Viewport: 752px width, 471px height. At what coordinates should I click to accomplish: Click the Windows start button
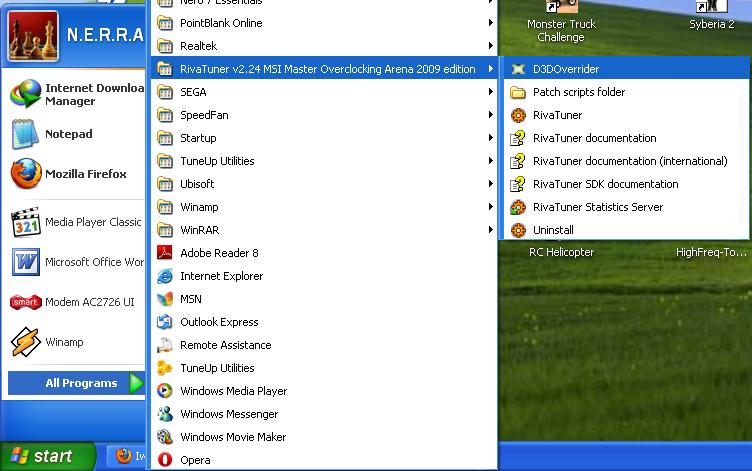point(47,456)
